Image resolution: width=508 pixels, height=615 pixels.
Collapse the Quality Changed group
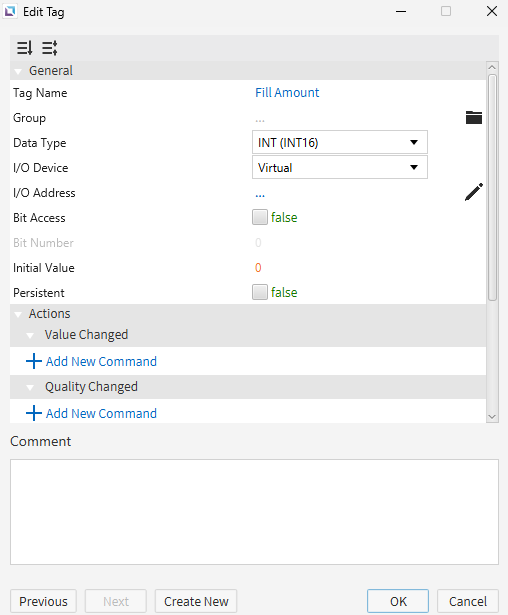pos(30,388)
